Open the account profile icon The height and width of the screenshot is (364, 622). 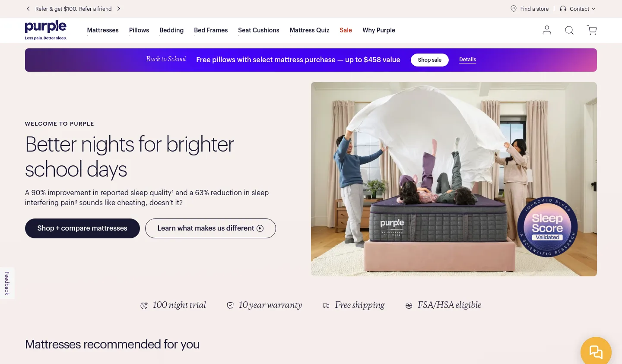547,30
